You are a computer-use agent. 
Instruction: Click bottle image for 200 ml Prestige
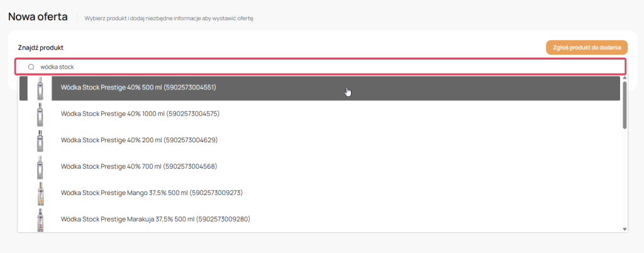(40, 140)
